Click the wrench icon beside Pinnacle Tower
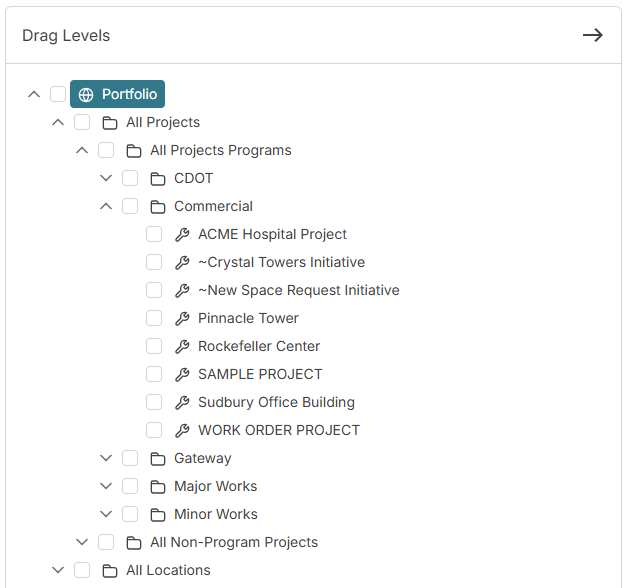 click(182, 319)
